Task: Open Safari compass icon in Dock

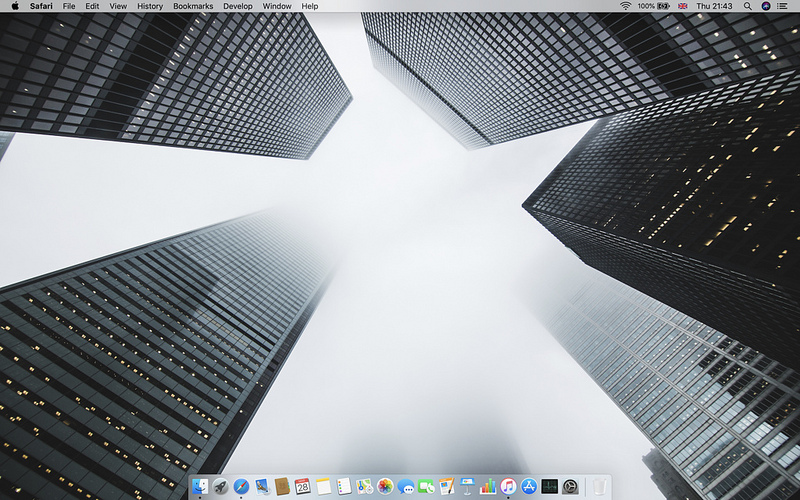Action: pyautogui.click(x=241, y=486)
